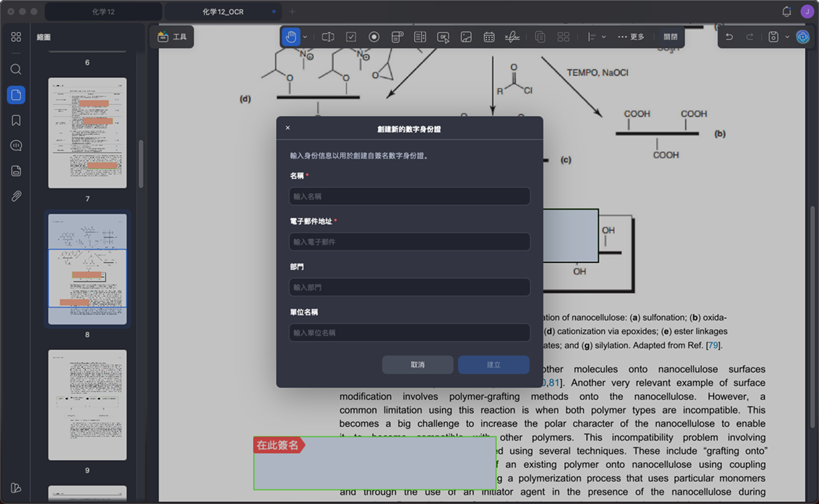Click the 建立 button in dialog

[493, 365]
